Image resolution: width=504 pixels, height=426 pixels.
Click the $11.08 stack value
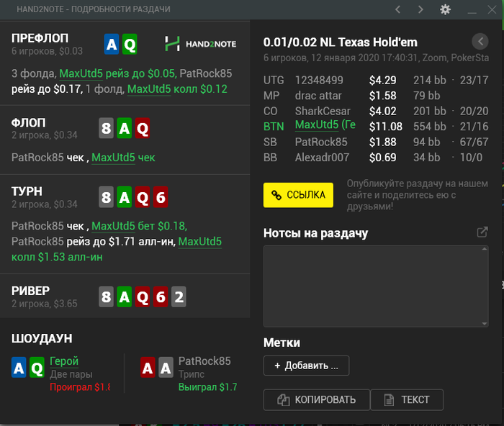point(386,127)
